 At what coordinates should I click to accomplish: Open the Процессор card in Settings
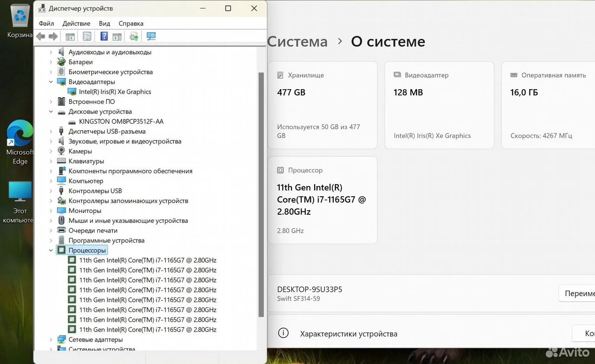pos(323,200)
